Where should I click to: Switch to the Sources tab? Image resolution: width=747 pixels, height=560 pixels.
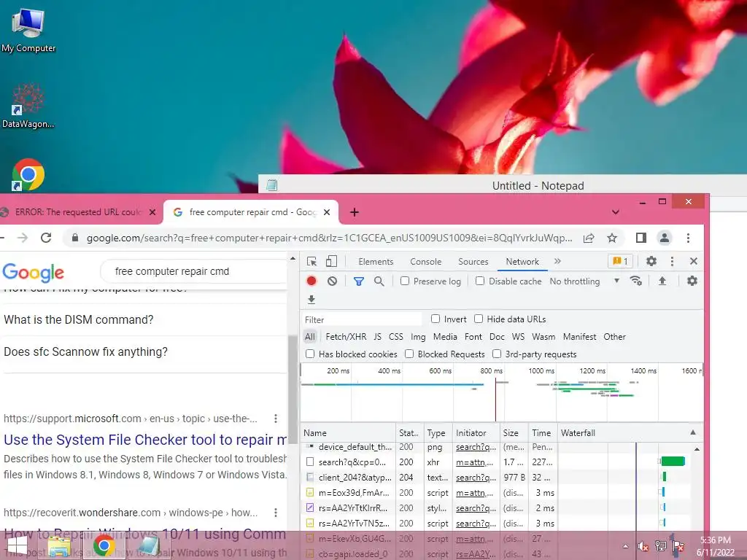click(x=473, y=262)
